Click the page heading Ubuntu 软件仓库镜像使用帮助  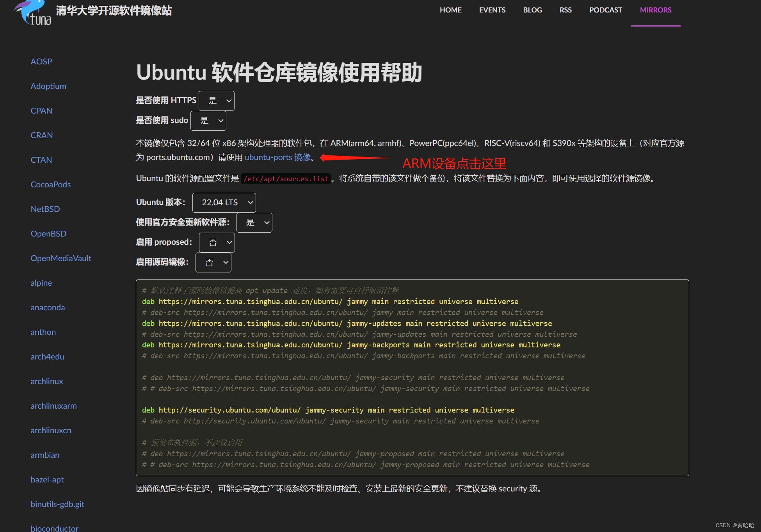pos(279,73)
